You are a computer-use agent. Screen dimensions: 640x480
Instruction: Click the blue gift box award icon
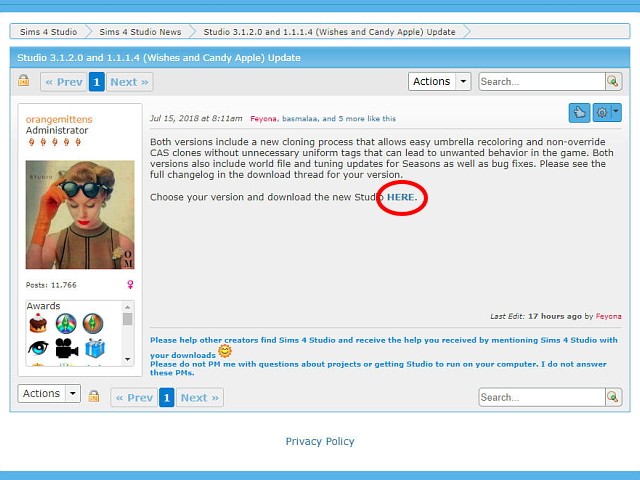[95, 348]
